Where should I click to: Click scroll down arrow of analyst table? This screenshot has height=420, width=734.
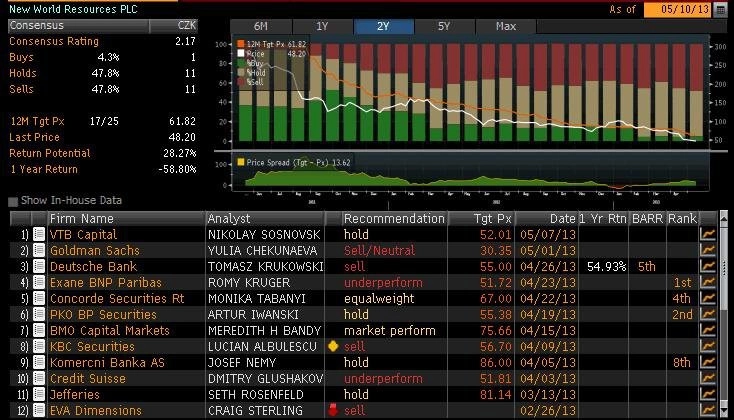724,412
